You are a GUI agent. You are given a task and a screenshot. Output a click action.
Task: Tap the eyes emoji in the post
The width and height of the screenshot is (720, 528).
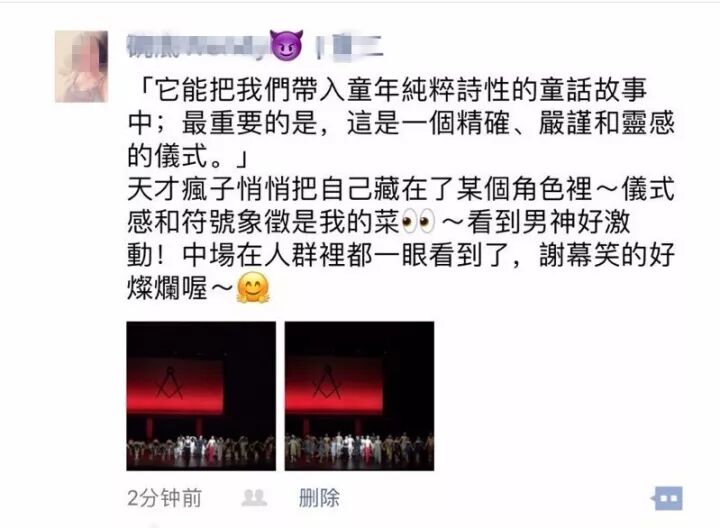(x=418, y=222)
